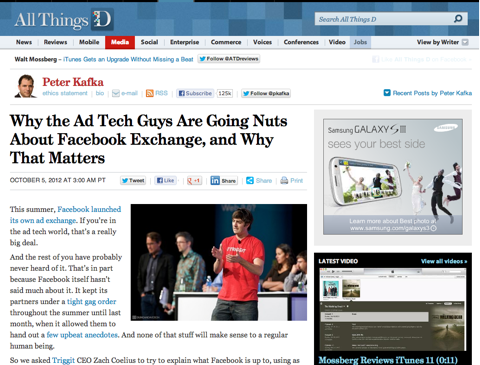Expand Recent Posts by Peter Kafka
Viewport: 480px width, 365px height.
tap(428, 93)
